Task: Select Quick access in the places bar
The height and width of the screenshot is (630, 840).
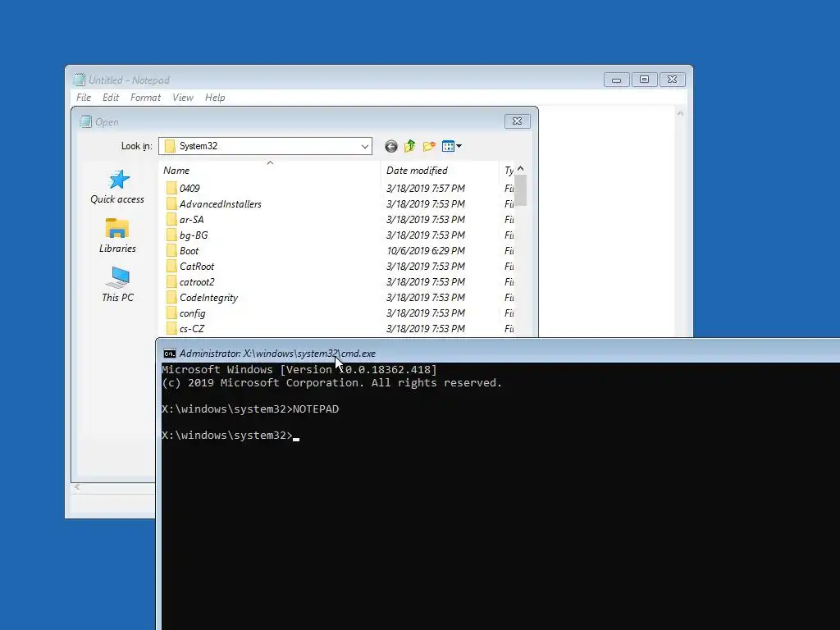Action: pyautogui.click(x=117, y=187)
